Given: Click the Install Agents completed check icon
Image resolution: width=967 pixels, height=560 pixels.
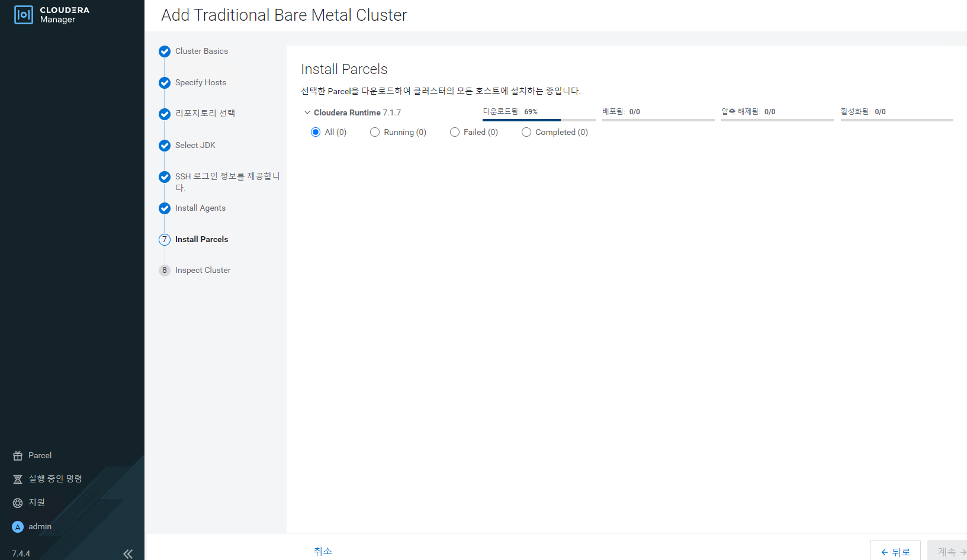Looking at the screenshot, I should [x=165, y=208].
